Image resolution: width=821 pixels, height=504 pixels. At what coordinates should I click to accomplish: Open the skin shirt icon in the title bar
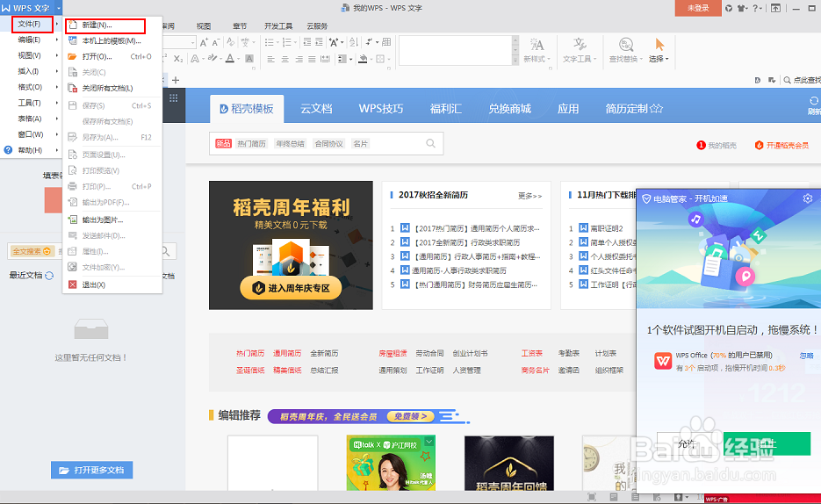pos(742,9)
